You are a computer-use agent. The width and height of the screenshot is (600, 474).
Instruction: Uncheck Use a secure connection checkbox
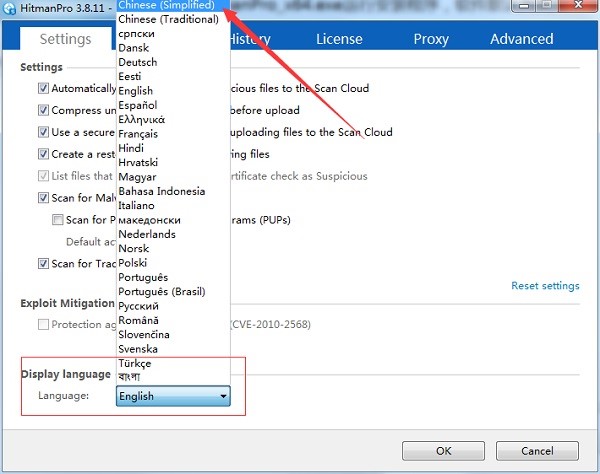pyautogui.click(x=43, y=132)
